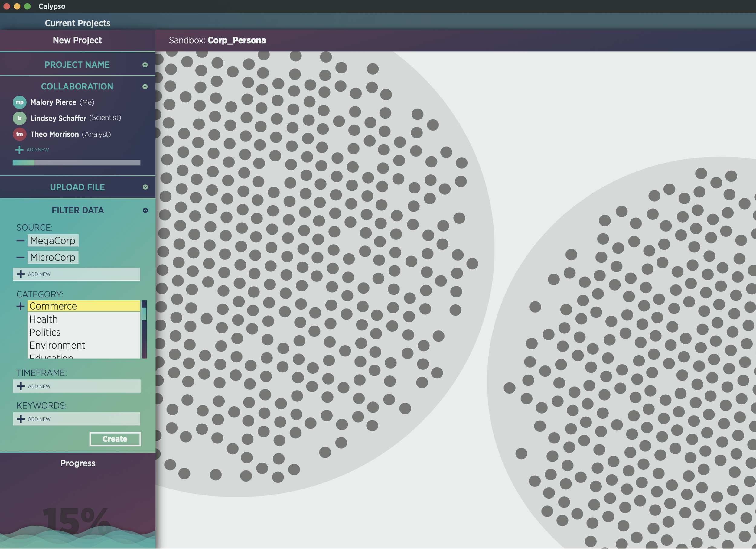
Task: Click the category list scrollbar
Action: pyautogui.click(x=144, y=330)
